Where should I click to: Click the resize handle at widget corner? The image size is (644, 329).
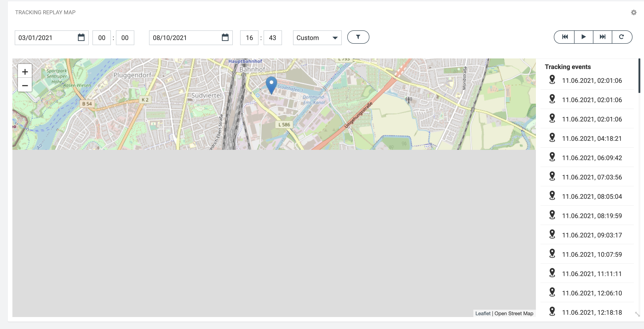tap(637, 314)
